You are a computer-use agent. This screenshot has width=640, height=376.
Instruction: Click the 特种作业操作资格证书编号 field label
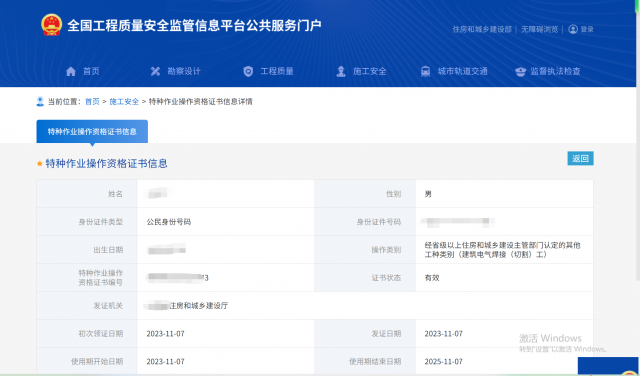click(x=100, y=278)
